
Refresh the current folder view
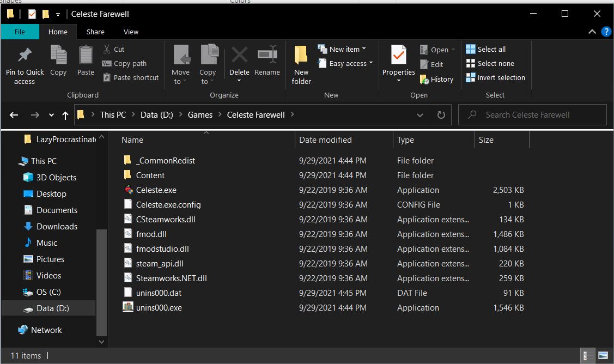(441, 115)
